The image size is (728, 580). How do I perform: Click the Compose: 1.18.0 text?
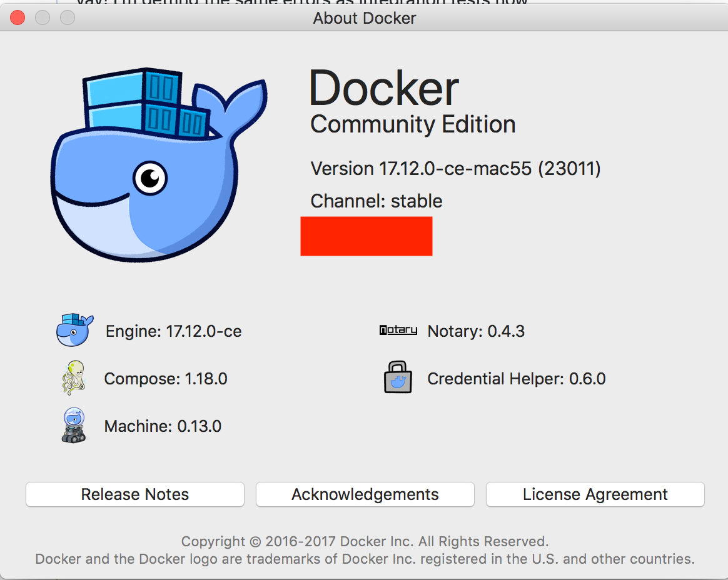tap(166, 379)
